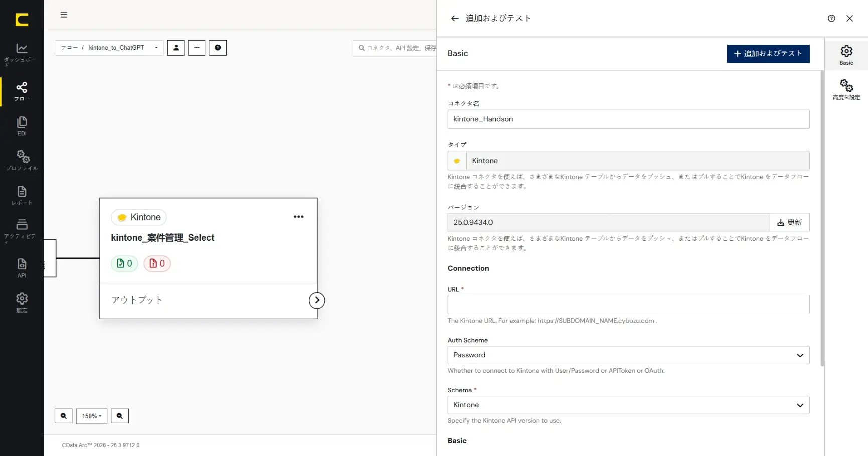Viewport: 868px width, 456px height.
Task: Click the red error file counter badge
Action: (x=157, y=263)
